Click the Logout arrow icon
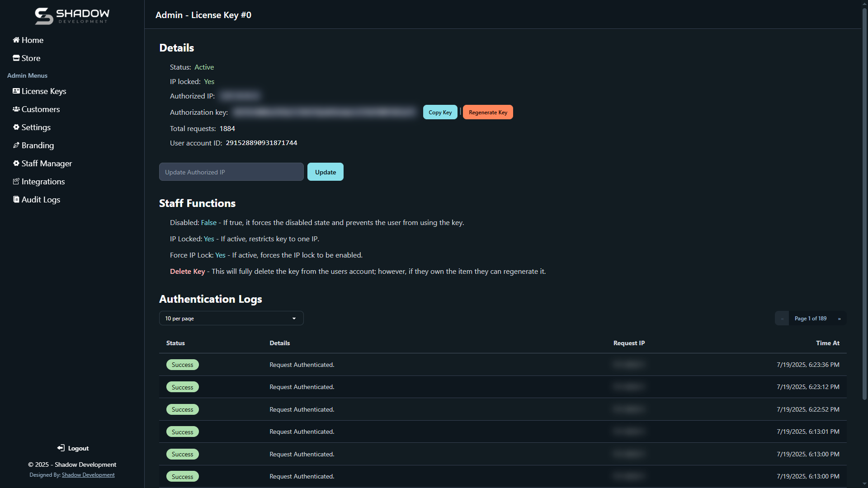Screen dimensions: 868x488 coord(61,448)
